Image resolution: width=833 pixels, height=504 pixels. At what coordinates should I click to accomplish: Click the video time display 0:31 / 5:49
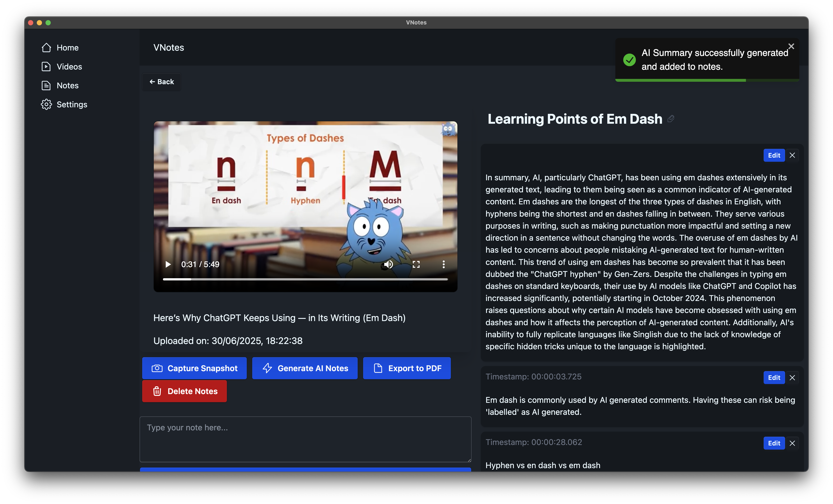(200, 264)
